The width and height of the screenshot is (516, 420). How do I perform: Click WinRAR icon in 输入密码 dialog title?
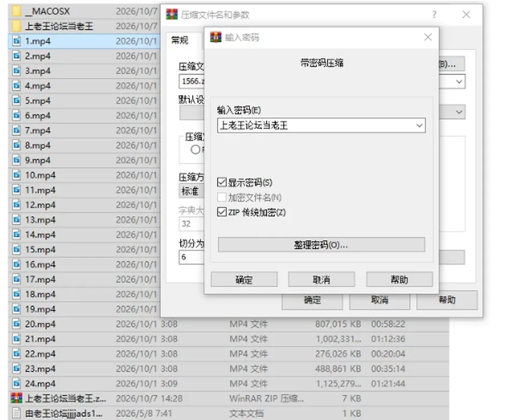[216, 37]
